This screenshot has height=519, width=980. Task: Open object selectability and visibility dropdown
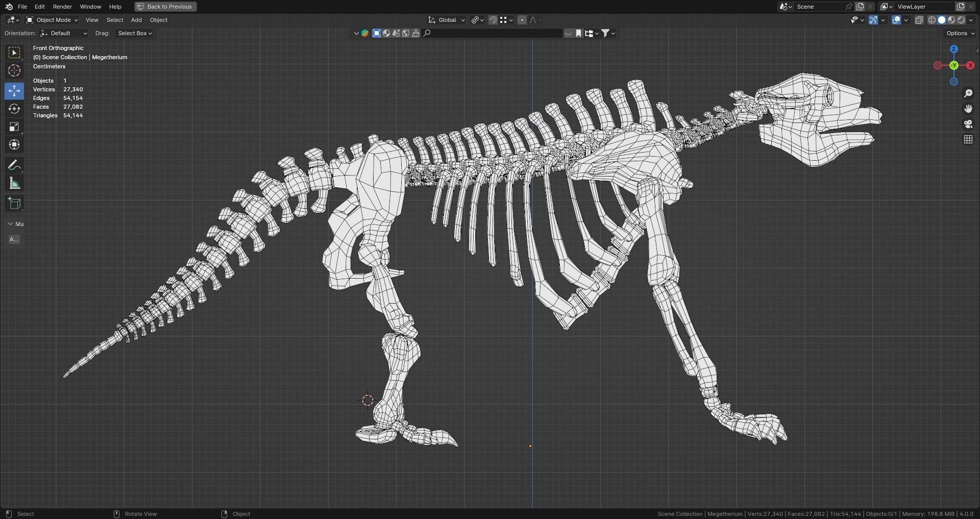point(857,20)
